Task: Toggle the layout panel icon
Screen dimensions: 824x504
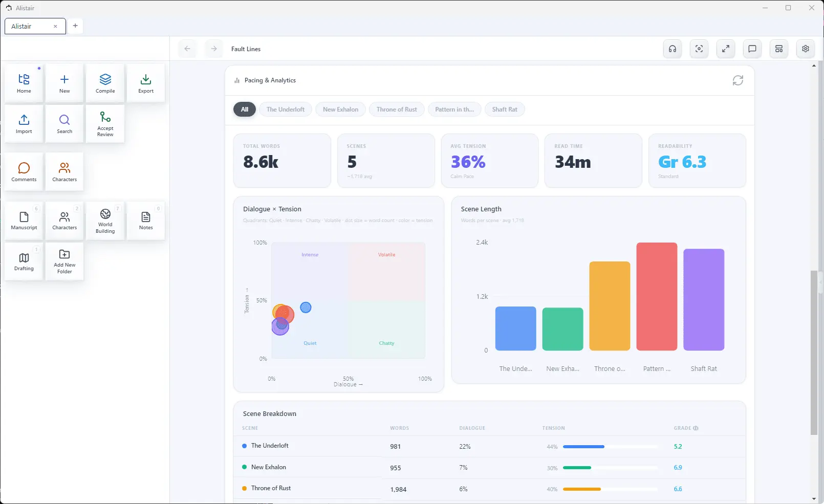Action: 779,49
